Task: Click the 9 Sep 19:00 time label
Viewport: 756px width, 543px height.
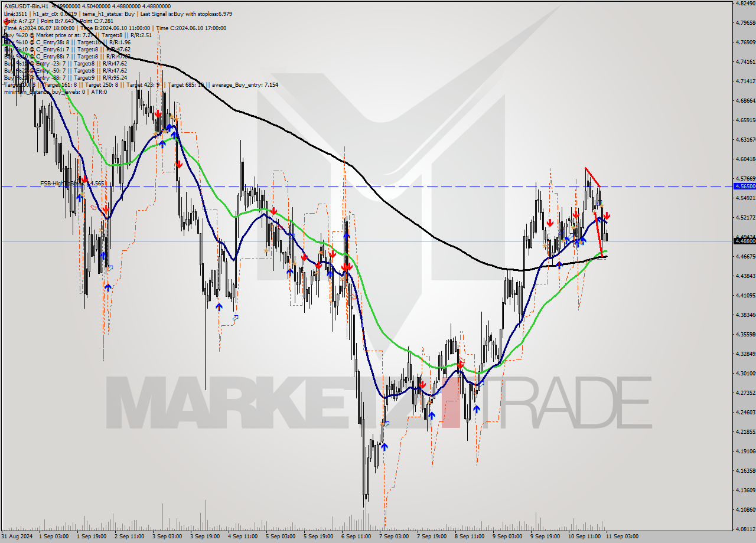Action: 545,537
